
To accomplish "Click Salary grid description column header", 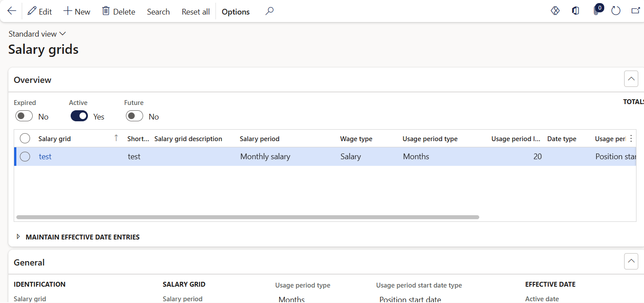I will click(x=188, y=139).
